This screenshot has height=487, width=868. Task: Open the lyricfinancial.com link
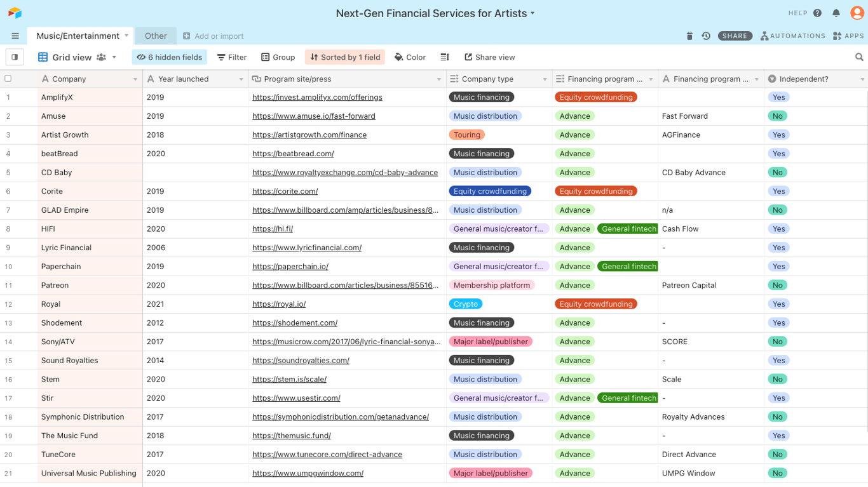[307, 248]
